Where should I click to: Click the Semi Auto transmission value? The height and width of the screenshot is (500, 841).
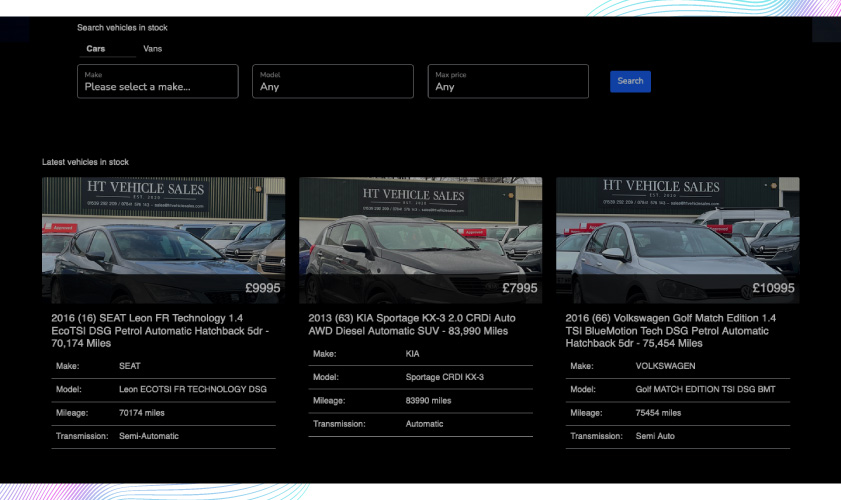pos(655,436)
